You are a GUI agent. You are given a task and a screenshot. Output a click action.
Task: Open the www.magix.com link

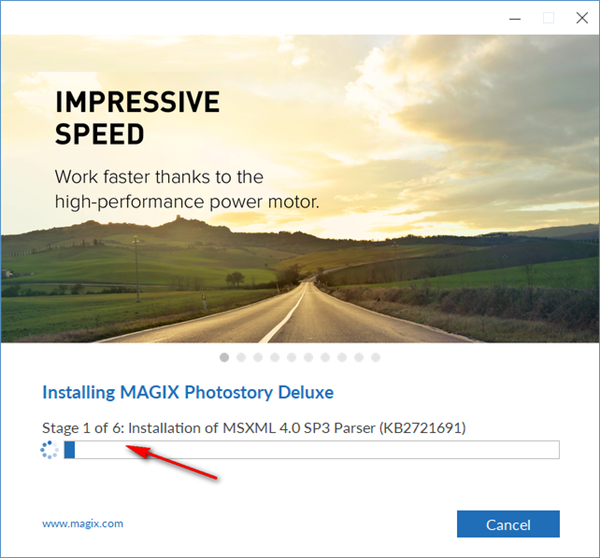83,524
